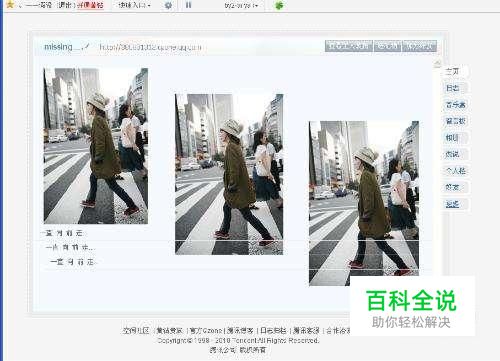
Task: Click the pencil edit icon beside missing__
Action: (x=86, y=46)
